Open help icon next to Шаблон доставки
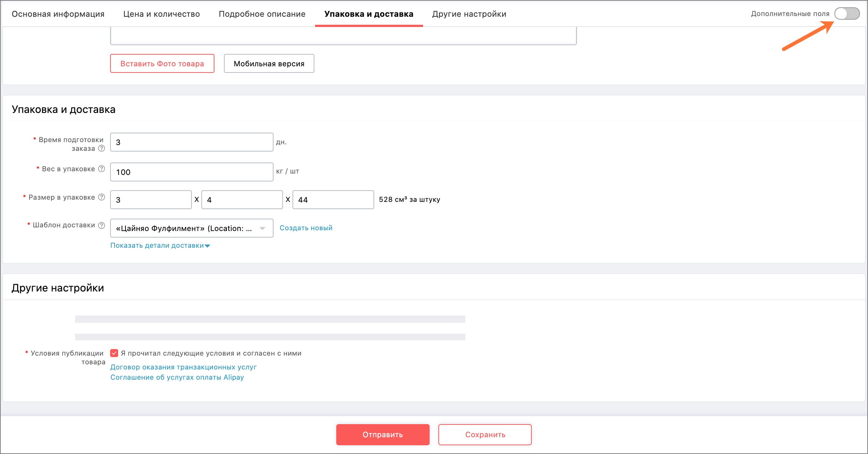The width and height of the screenshot is (868, 454). 102,225
